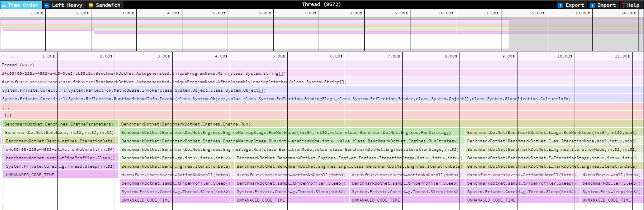Select leftmost UNMANAGED_CODE_TIME frame under Thread.Sleep
Image resolution: width=644 pixels, height=210 pixels.
[x=61, y=175]
